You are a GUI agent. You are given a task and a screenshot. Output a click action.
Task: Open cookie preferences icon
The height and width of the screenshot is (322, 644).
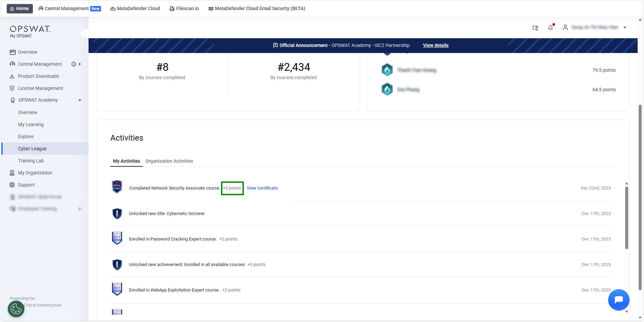[16, 309]
